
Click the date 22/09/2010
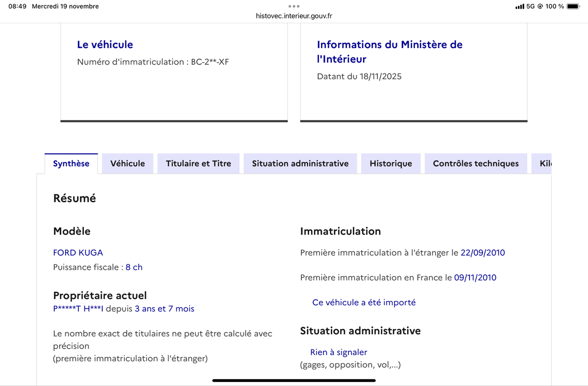tap(483, 253)
